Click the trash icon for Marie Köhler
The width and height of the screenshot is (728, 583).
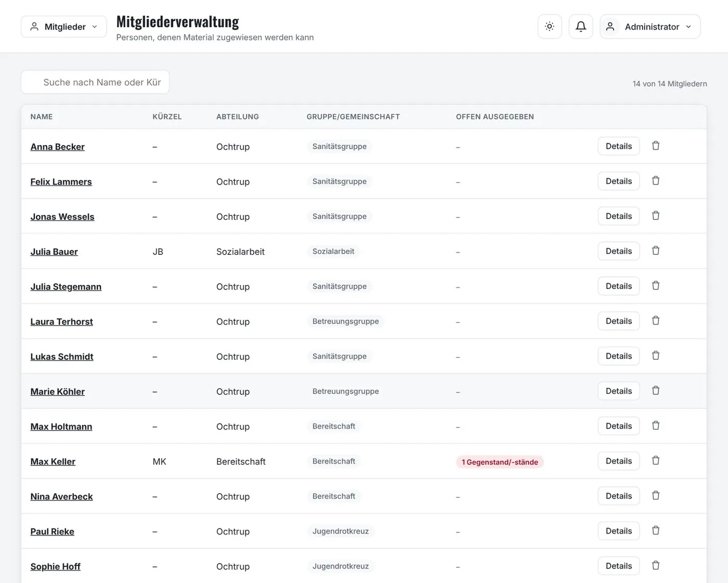(x=656, y=391)
